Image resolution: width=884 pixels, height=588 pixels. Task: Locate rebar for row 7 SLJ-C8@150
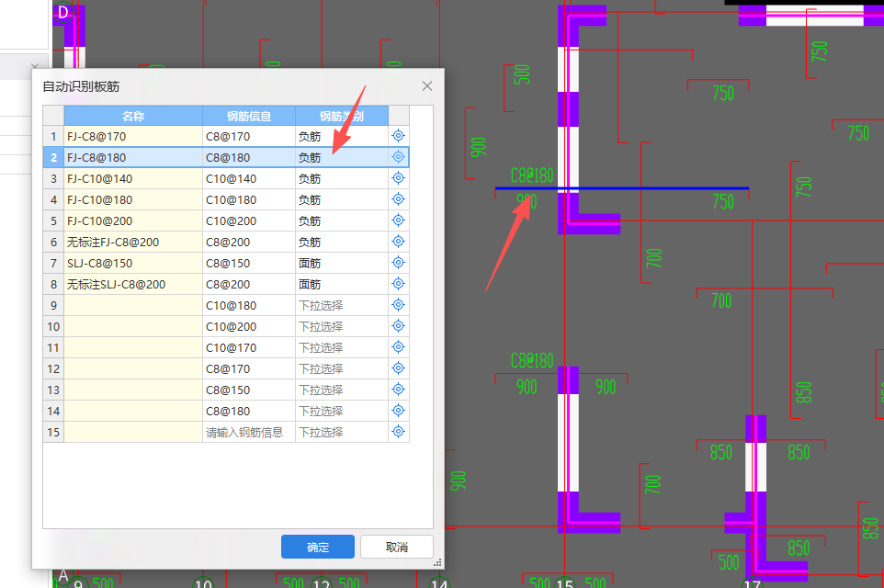(x=398, y=263)
